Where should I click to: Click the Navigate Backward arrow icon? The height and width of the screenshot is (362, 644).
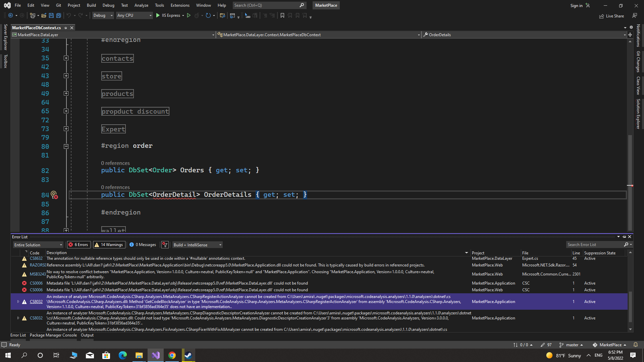[x=11, y=15]
